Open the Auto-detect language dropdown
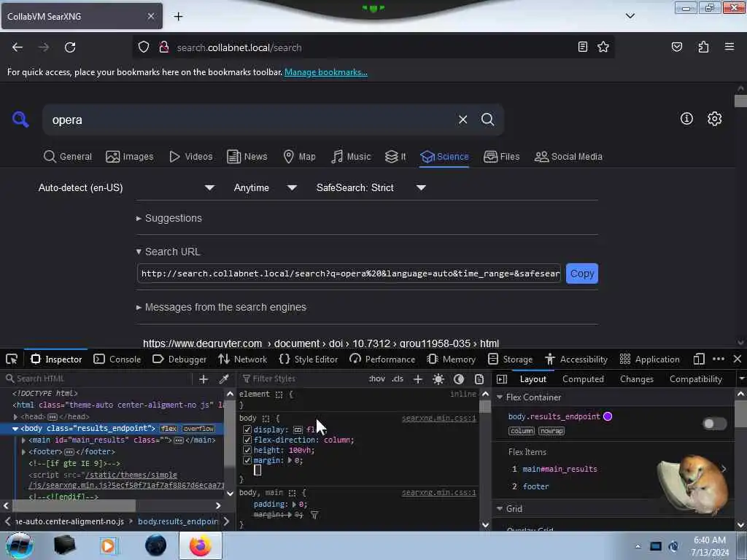This screenshot has width=747, height=560. coord(126,187)
